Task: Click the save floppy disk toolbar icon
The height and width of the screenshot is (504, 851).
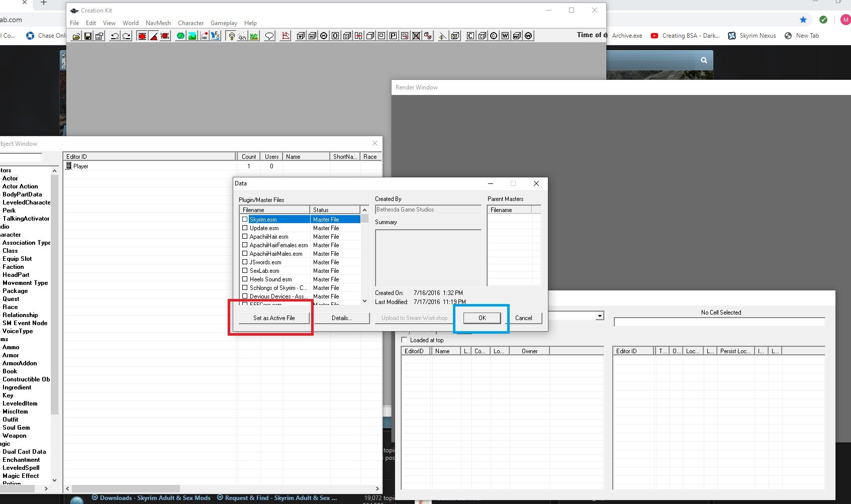Action: [88, 36]
